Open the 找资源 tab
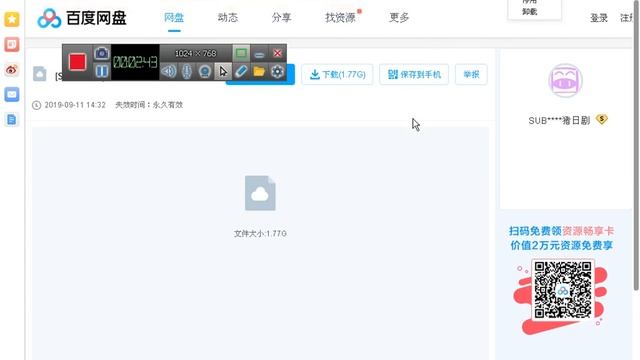The image size is (640, 360). pos(340,18)
